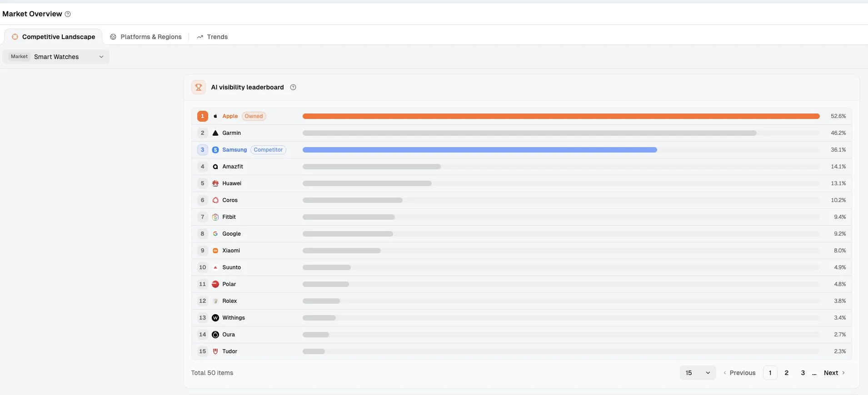868x395 pixels.
Task: Click the Fitbit logo icon
Action: tap(215, 217)
